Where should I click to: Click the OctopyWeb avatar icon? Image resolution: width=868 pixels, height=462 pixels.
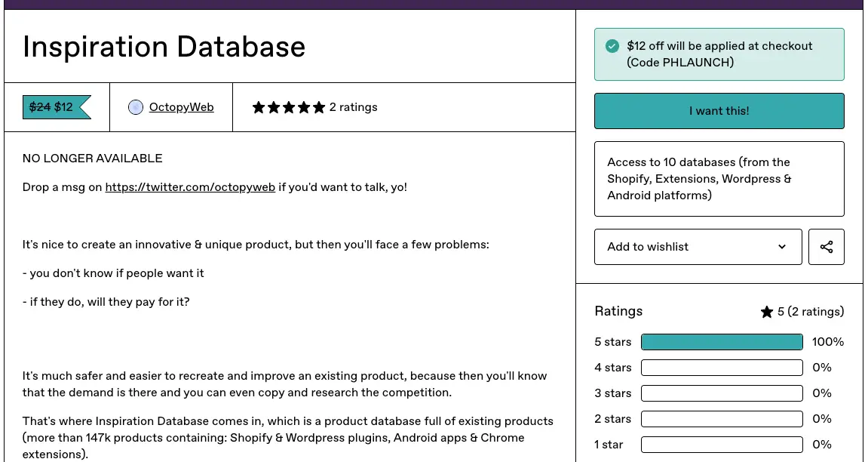point(136,107)
